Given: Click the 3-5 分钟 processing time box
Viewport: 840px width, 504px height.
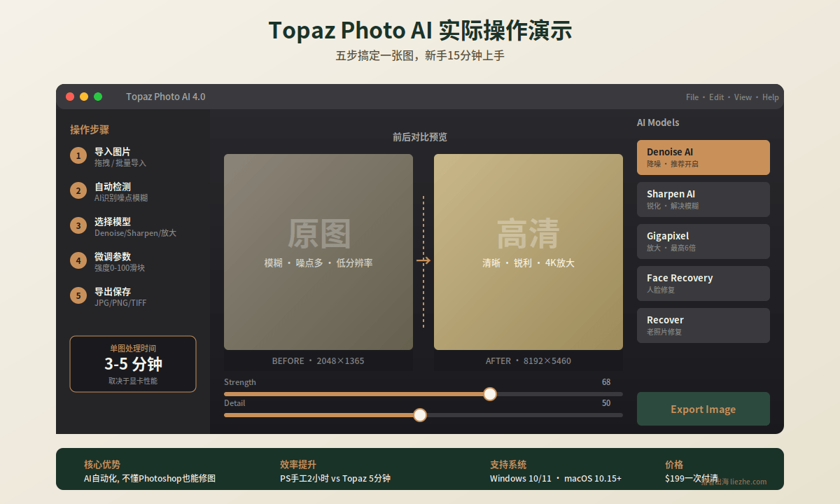Looking at the screenshot, I should [133, 364].
